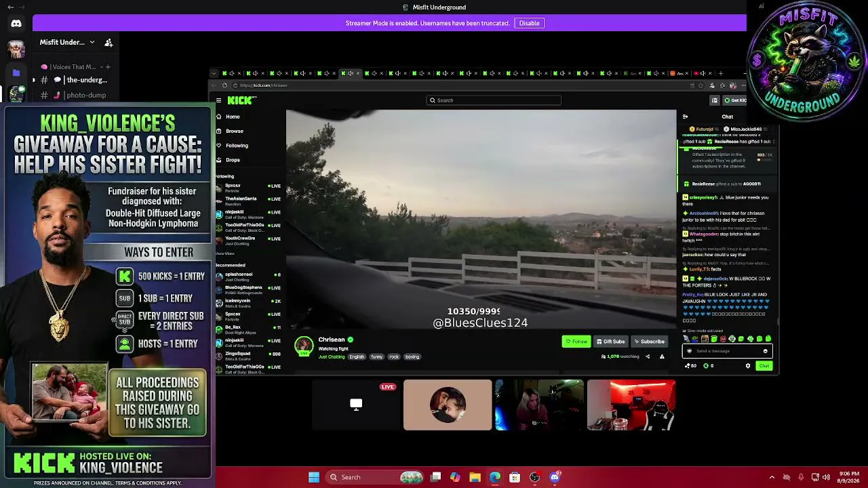Image resolution: width=868 pixels, height=488 pixels.
Task: Follow the Chrisean channel
Action: (576, 342)
